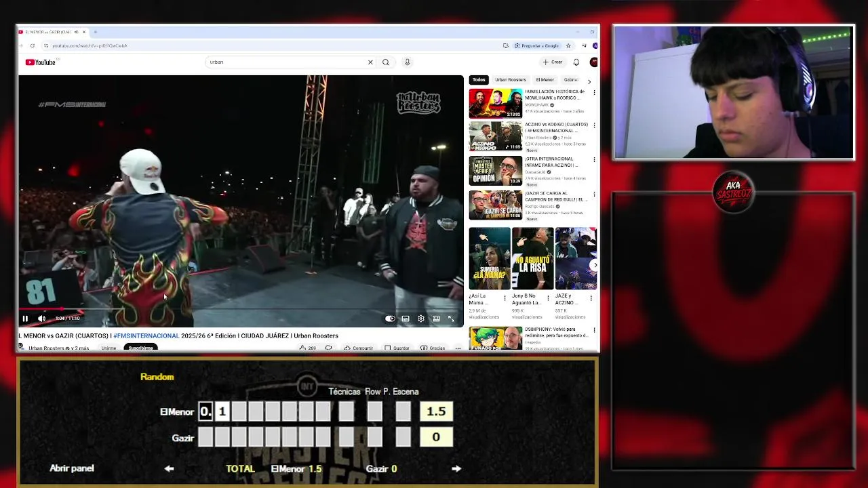Open the DSIMPHONY video thumbnail
The height and width of the screenshot is (488, 868).
coord(496,338)
